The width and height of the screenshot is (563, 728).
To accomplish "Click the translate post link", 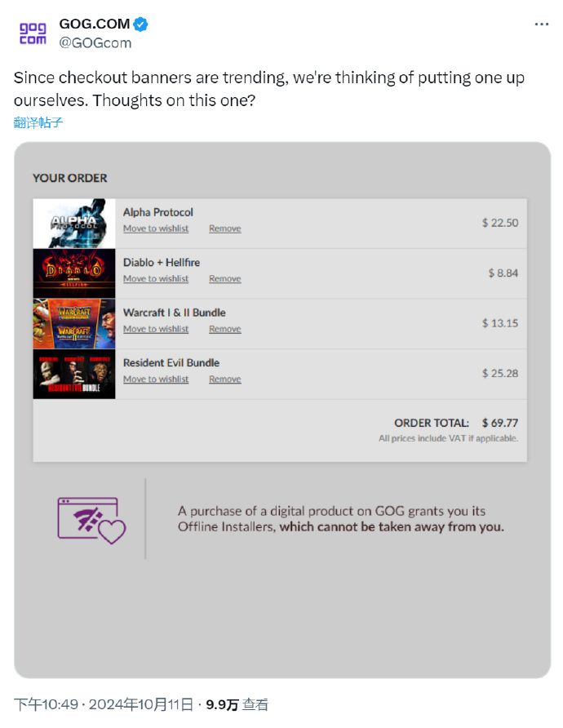I will pos(38,122).
